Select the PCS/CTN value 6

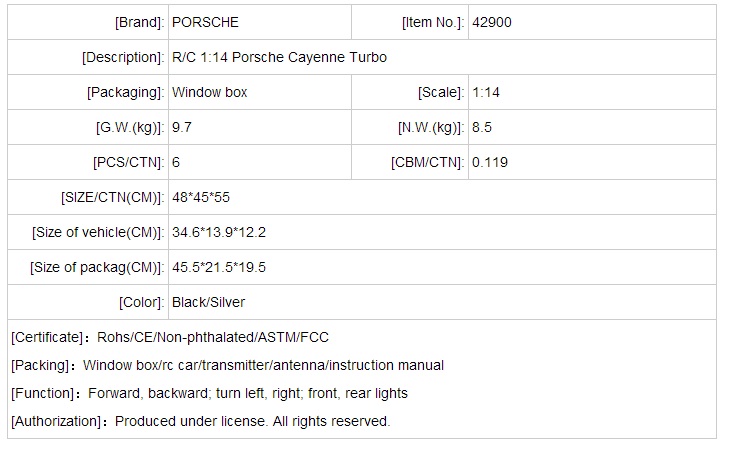[176, 162]
